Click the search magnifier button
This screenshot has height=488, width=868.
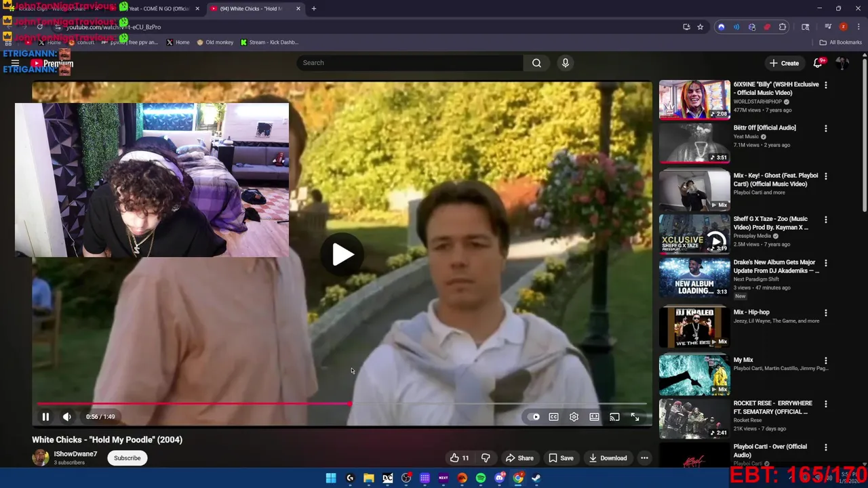pos(536,63)
